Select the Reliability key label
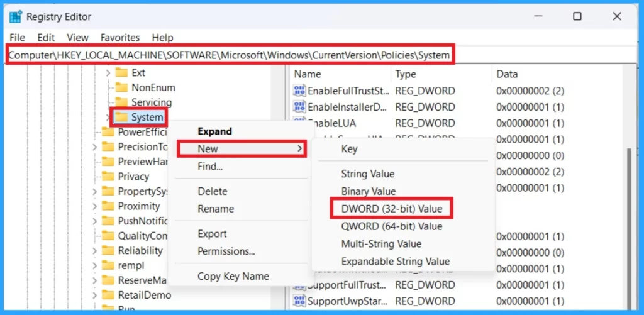The height and width of the screenshot is (315, 644). (140, 250)
